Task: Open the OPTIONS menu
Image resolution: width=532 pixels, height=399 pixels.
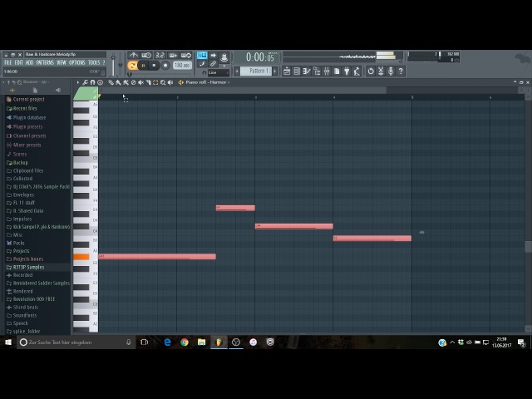Action: point(77,62)
